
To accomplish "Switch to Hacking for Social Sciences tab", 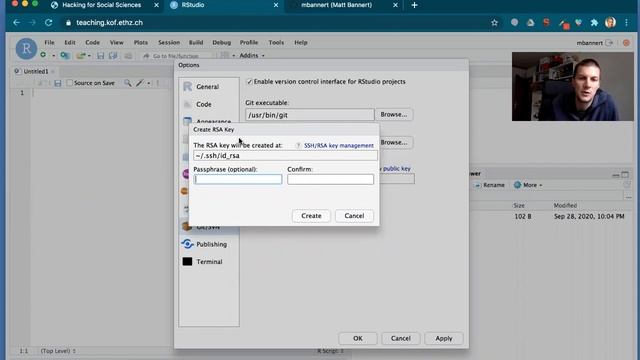I will click(102, 5).
